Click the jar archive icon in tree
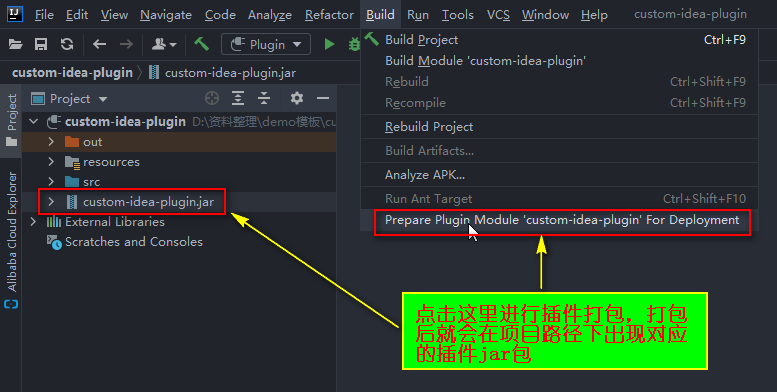The height and width of the screenshot is (392, 777). 72,202
